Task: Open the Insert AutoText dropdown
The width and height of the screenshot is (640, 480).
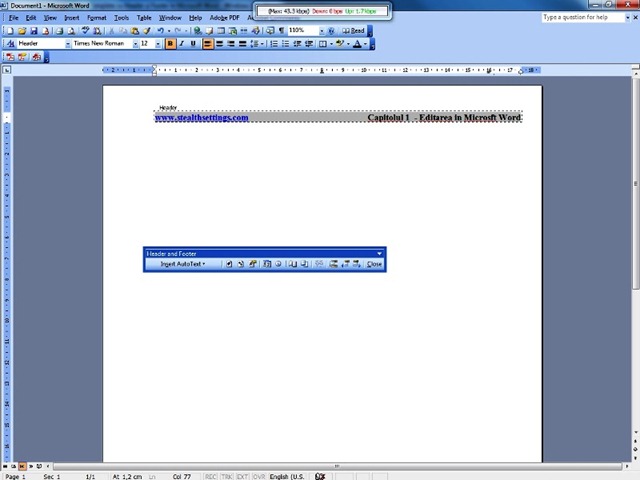Action: coord(182,264)
